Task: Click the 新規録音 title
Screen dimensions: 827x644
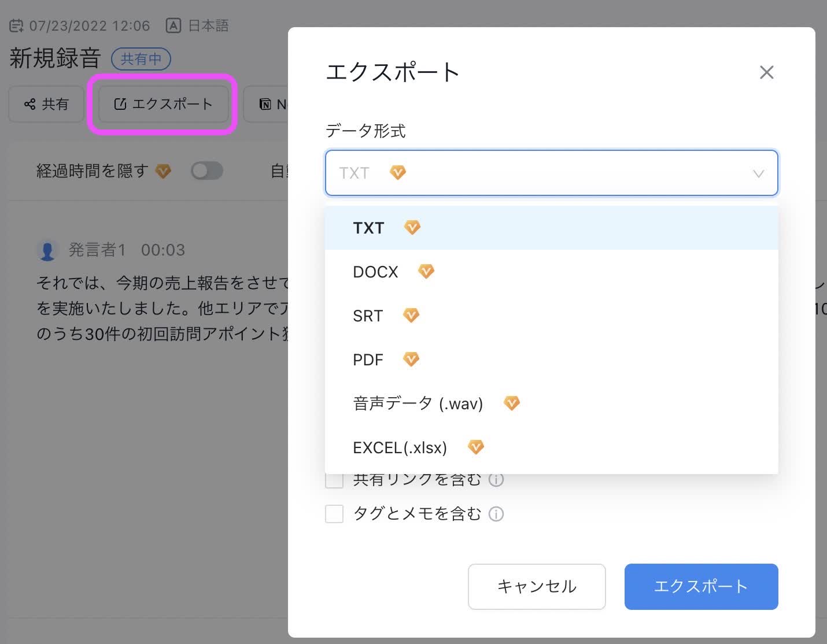Action: tap(55, 58)
